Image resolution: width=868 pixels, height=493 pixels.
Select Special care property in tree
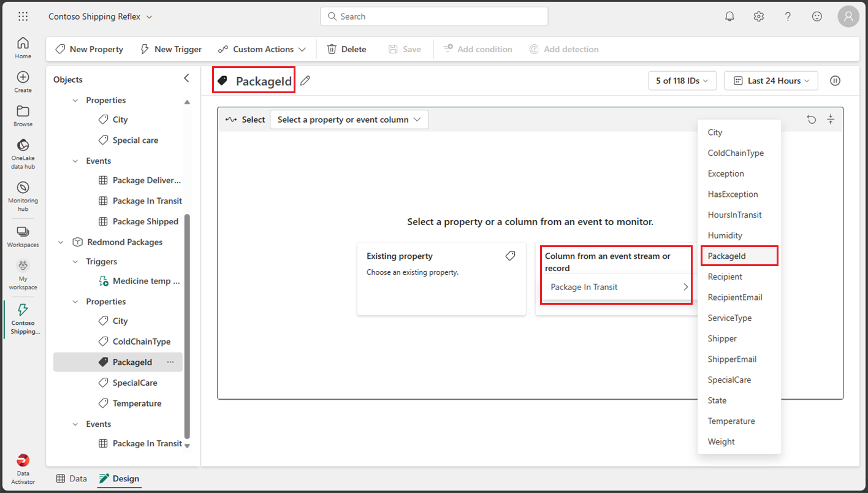(128, 140)
